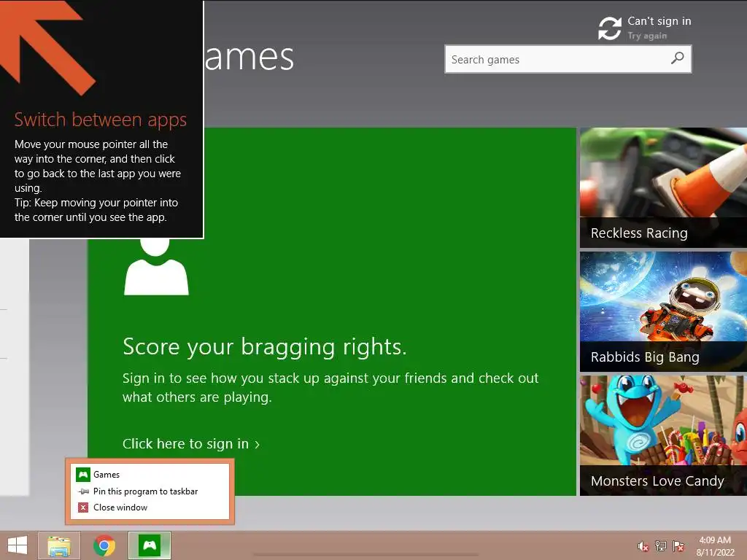
Task: Click the green Games controller icon in the jump list
Action: pyautogui.click(x=83, y=474)
